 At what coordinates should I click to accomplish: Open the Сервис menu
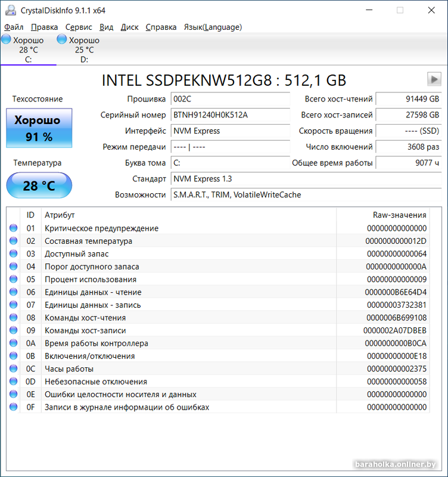click(x=79, y=27)
